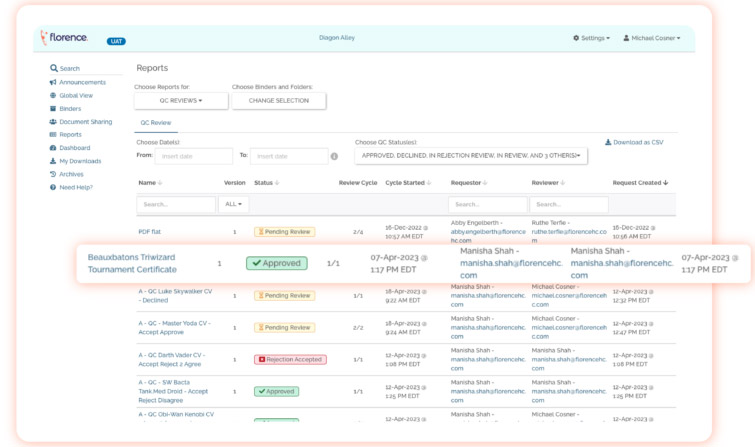Open Global View via globe icon

pyautogui.click(x=54, y=95)
